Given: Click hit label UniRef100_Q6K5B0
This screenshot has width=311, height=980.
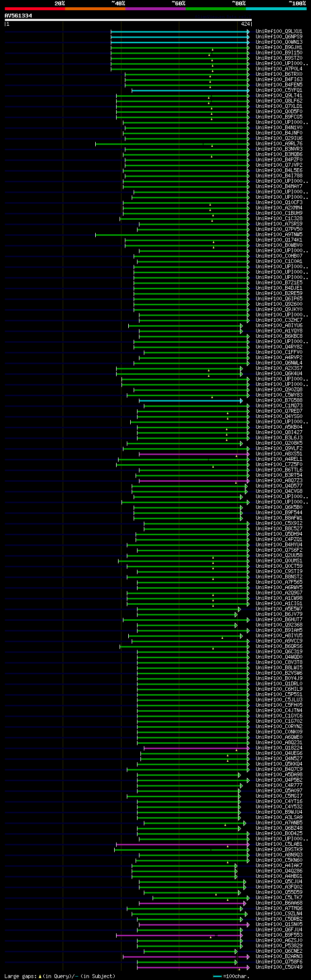Looking at the screenshot, I should (x=279, y=507).
